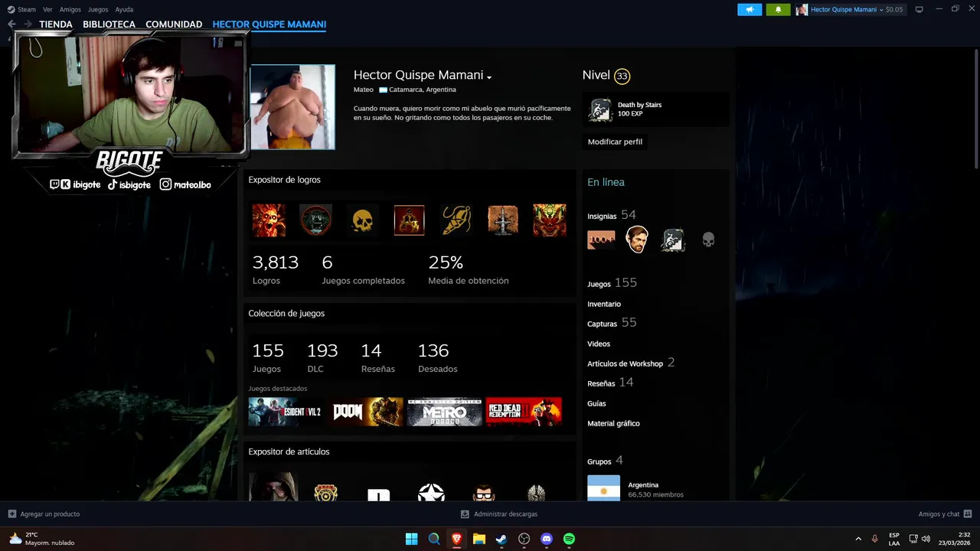Viewport: 980px width, 551px height.
Task: Open Red Dead Redemption 2 thumbnail
Action: (524, 412)
